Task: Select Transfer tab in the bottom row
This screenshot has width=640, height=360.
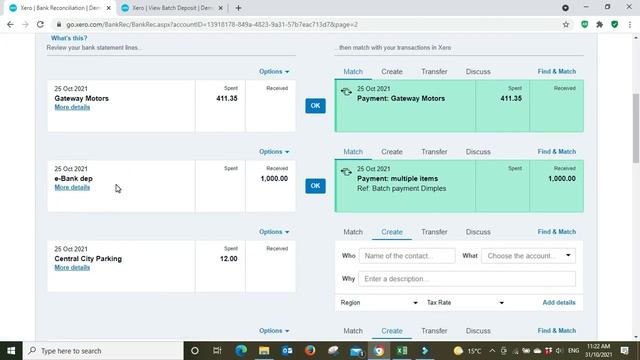Action: pos(434,331)
